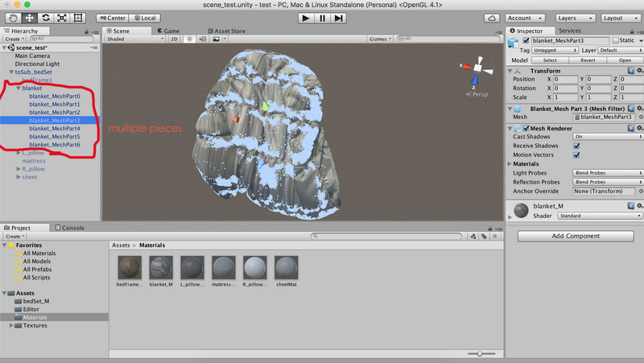Toggle scene effects image icon
Image resolution: width=644 pixels, height=363 pixels.
[216, 39]
